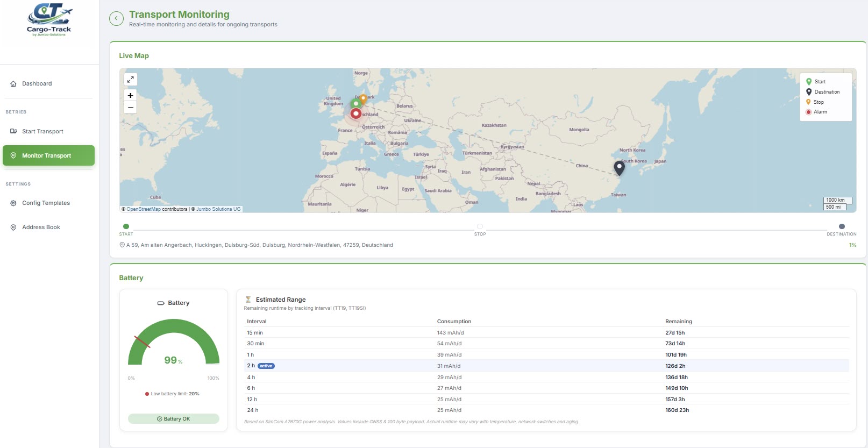Click the black destination marker near Korea
The image size is (868, 448).
pos(620,168)
